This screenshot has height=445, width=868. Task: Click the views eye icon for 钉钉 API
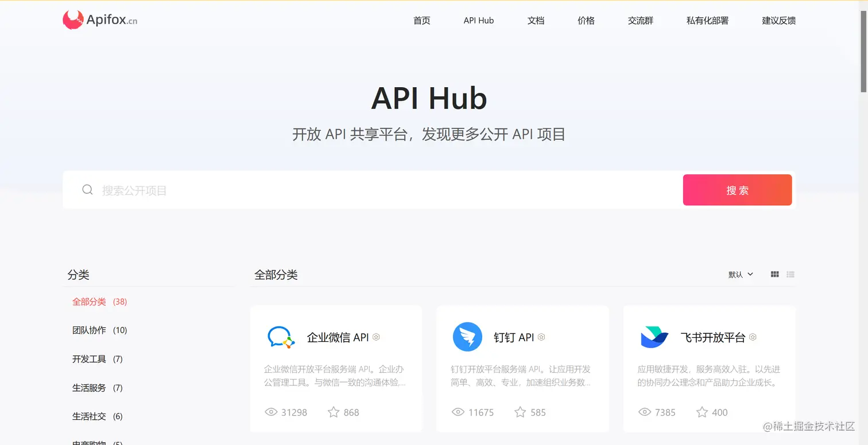click(458, 412)
